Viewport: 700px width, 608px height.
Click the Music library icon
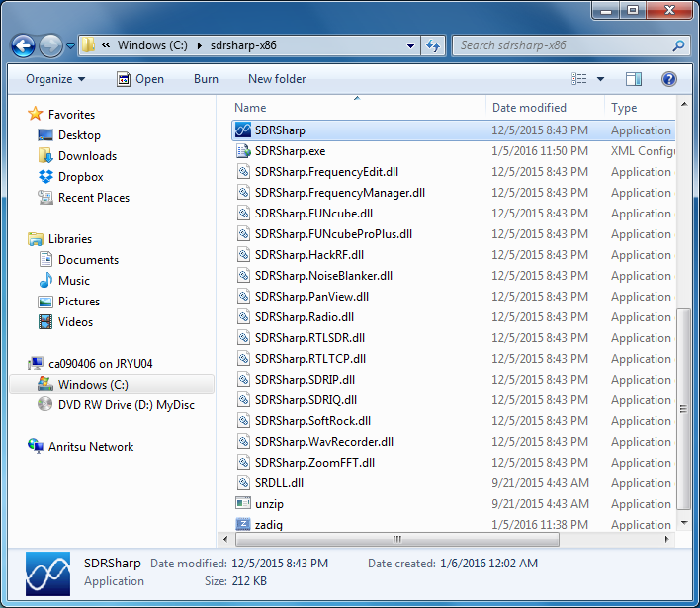tap(45, 280)
